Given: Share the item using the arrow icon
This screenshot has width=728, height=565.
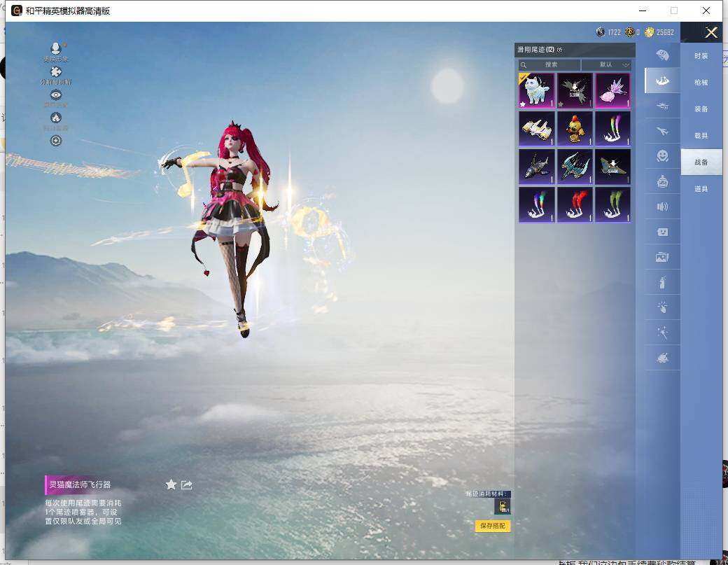Looking at the screenshot, I should pos(187,485).
